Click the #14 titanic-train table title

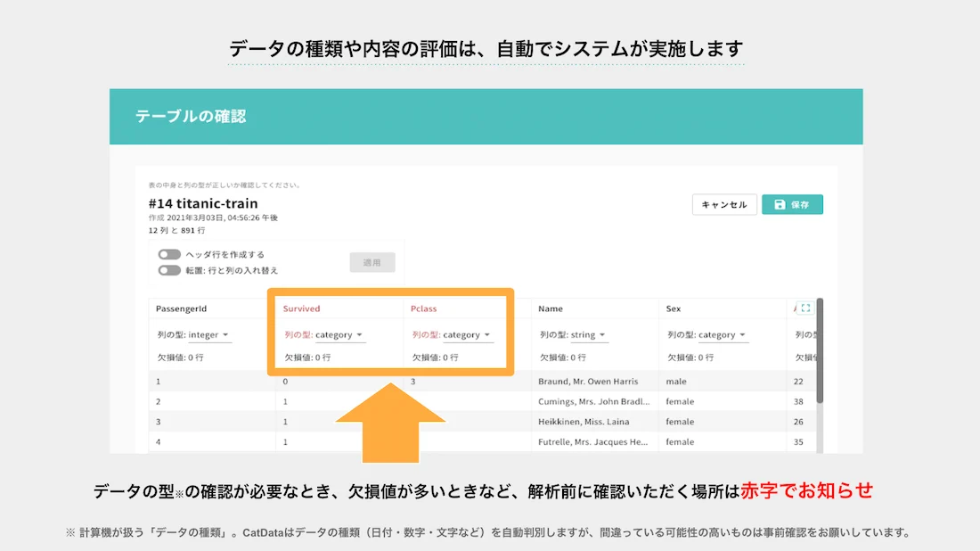click(x=203, y=203)
